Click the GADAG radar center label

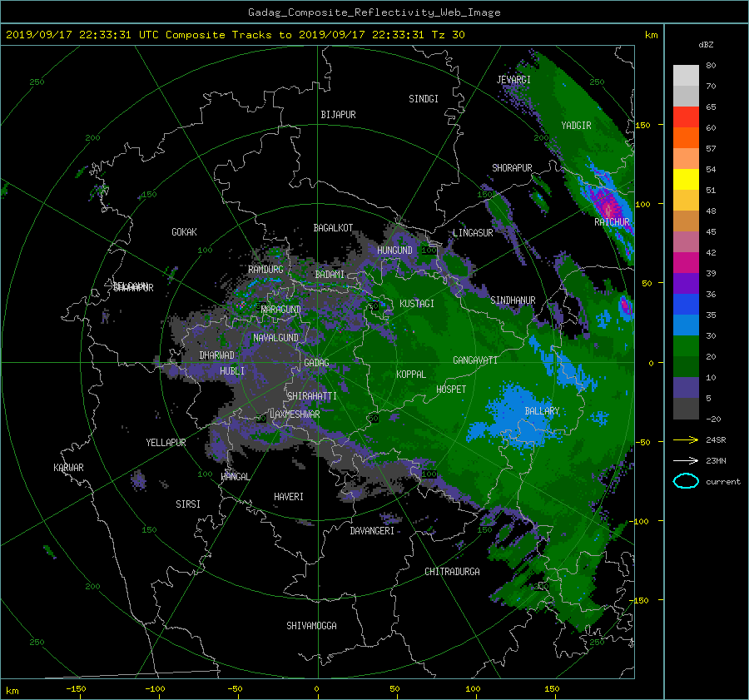(316, 363)
